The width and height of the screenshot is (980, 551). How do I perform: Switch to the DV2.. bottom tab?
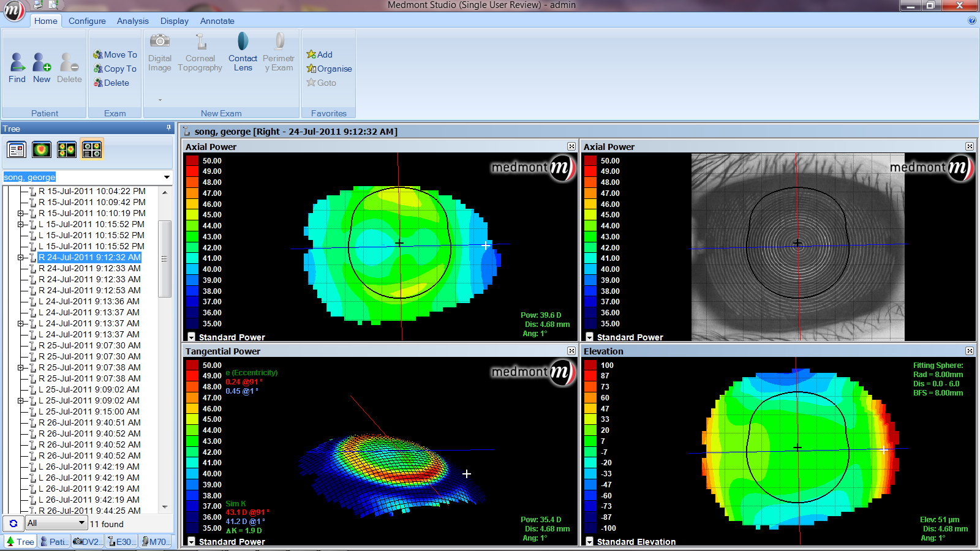coord(87,541)
